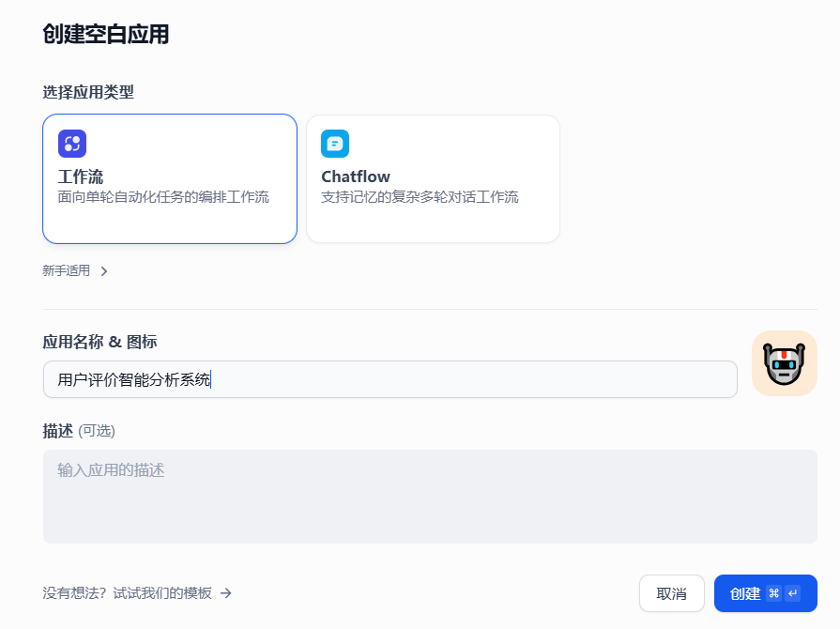Click the arrow icon after template link
840x629 pixels.
226,593
